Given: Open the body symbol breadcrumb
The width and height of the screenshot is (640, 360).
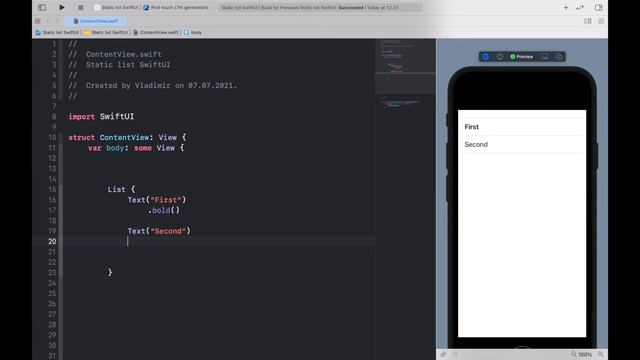Looking at the screenshot, I should tap(193, 32).
